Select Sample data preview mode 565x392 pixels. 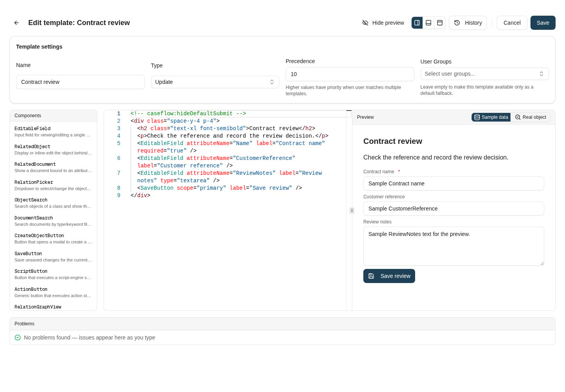pos(491,117)
